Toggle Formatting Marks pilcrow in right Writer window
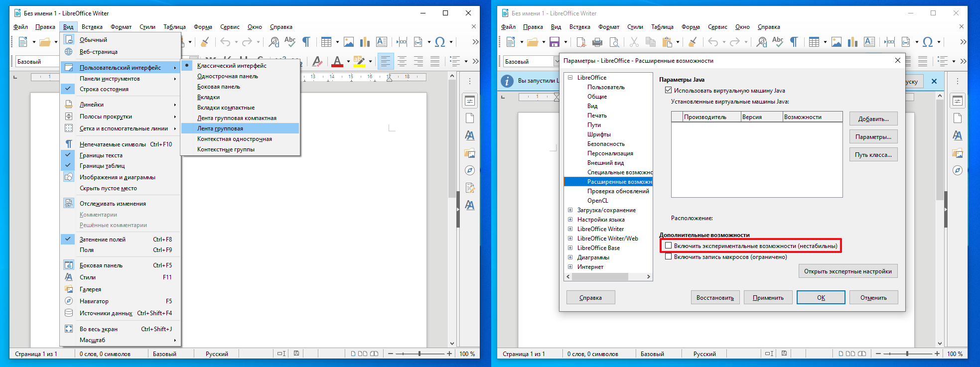The width and height of the screenshot is (980, 367). point(794,42)
